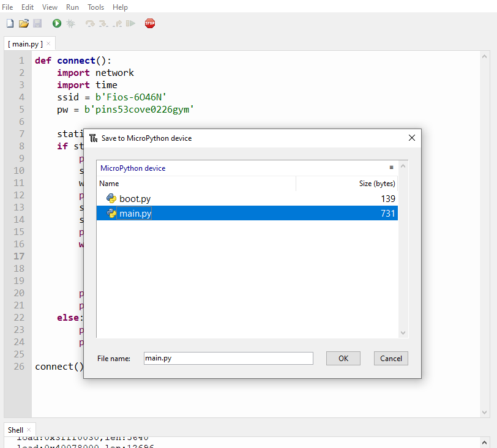Close the main.py editor tab

[49, 44]
